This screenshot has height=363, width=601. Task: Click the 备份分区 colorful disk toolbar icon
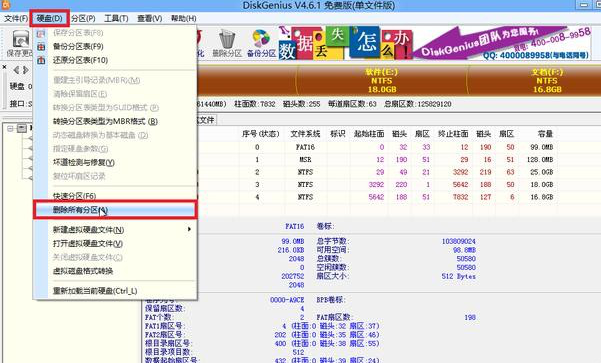pyautogui.click(x=261, y=39)
